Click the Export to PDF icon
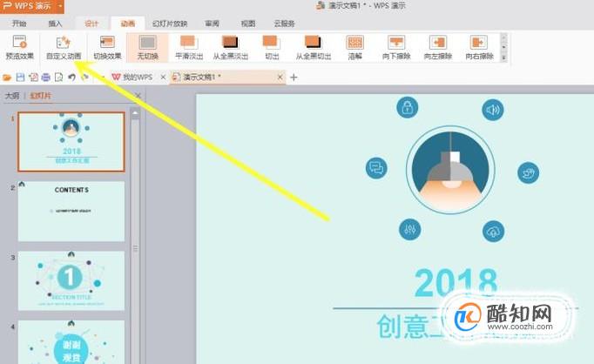The width and height of the screenshot is (594, 364). coord(33,78)
